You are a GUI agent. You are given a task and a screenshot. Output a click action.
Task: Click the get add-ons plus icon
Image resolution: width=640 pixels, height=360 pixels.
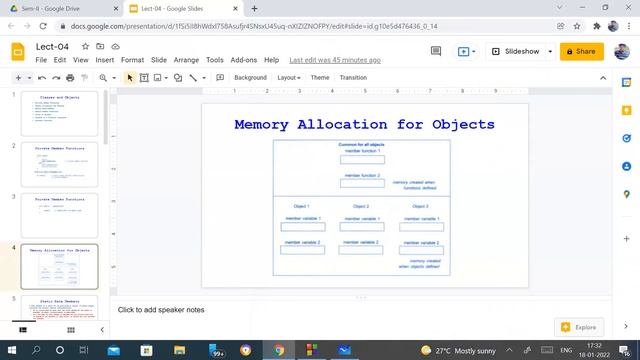(627, 239)
